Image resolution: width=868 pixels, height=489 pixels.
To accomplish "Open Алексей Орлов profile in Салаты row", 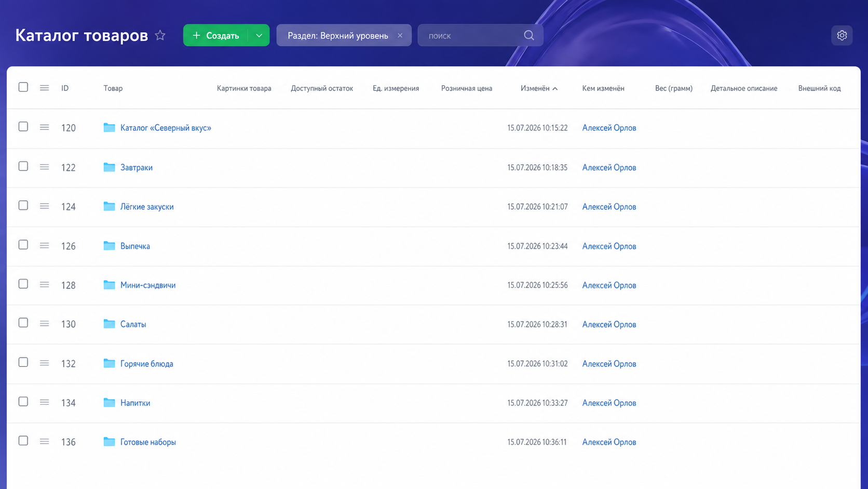I will (609, 324).
